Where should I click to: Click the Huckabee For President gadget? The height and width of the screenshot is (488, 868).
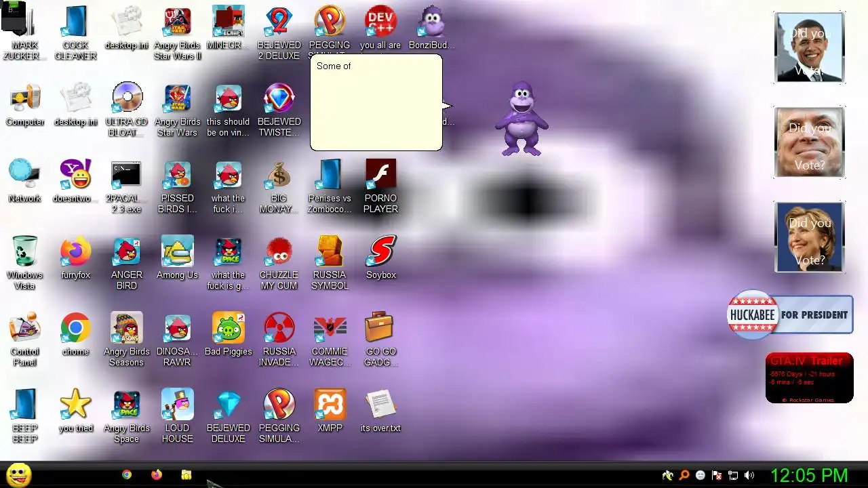click(790, 314)
